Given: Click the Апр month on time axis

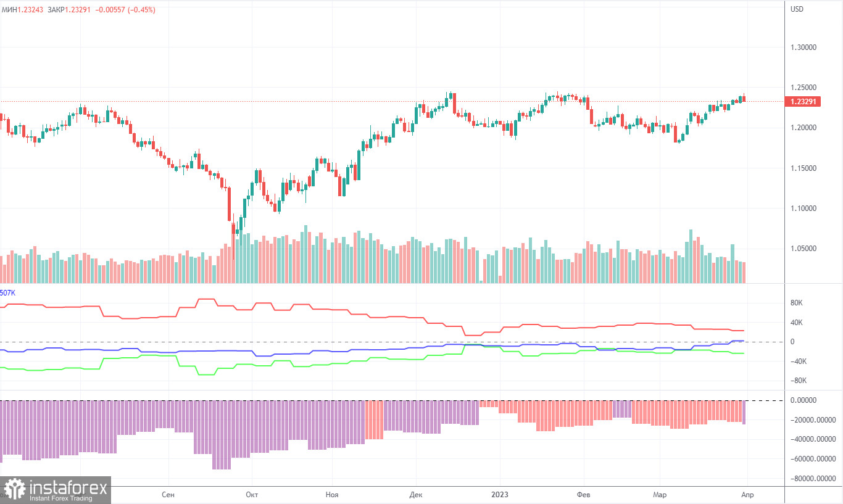Looking at the screenshot, I should [x=747, y=495].
